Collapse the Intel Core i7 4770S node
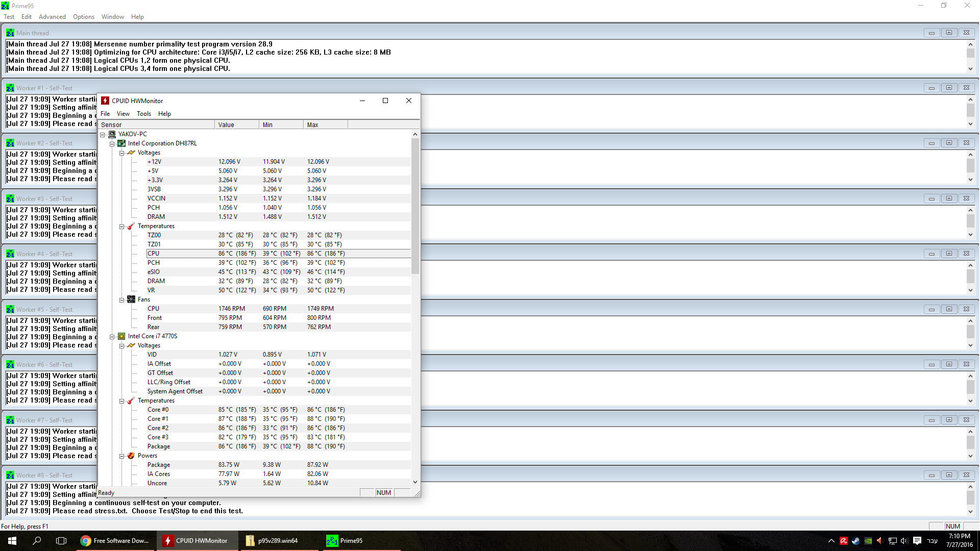 [112, 337]
